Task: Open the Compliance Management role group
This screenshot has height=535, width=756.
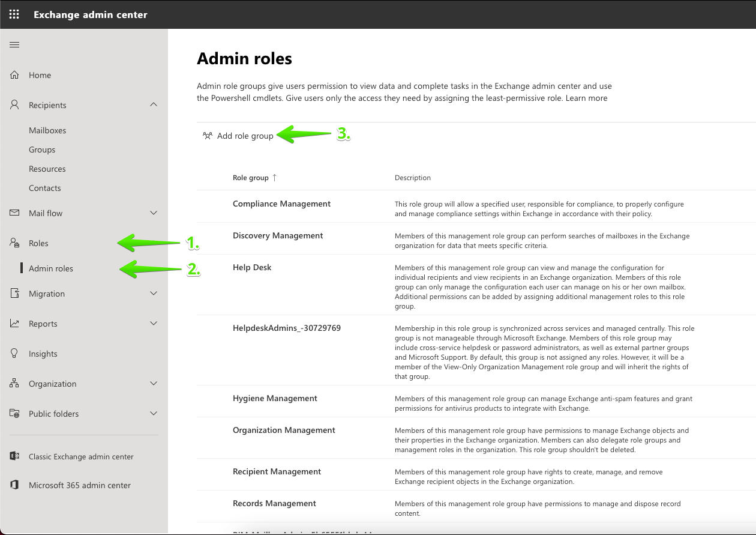Action: tap(281, 204)
